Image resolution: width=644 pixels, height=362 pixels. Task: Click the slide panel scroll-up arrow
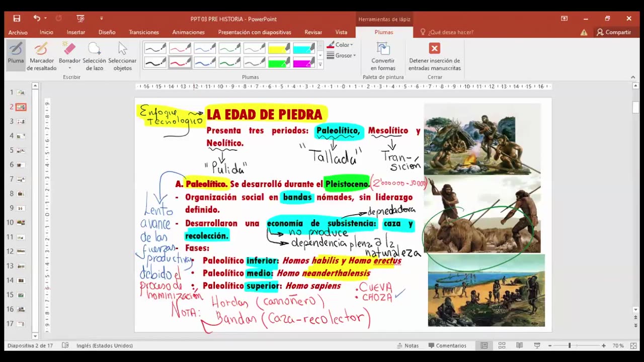35,86
